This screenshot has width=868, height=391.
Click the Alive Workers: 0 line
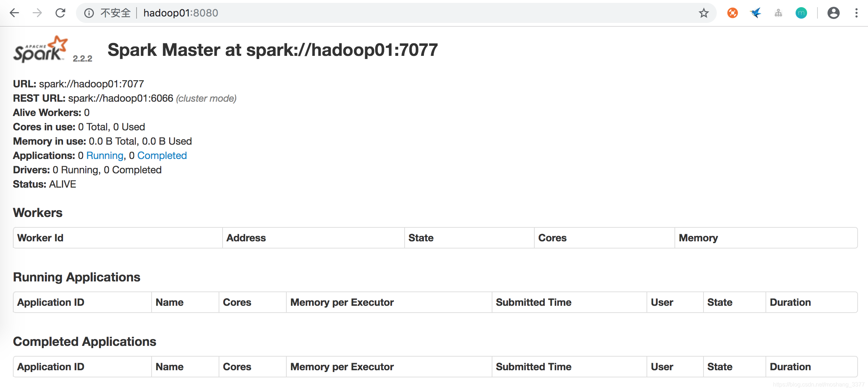coord(51,112)
